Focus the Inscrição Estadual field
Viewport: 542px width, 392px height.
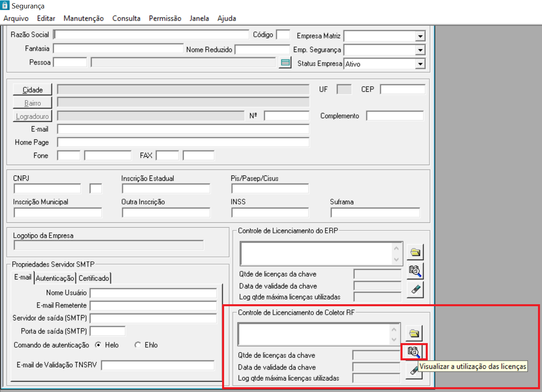(166, 188)
